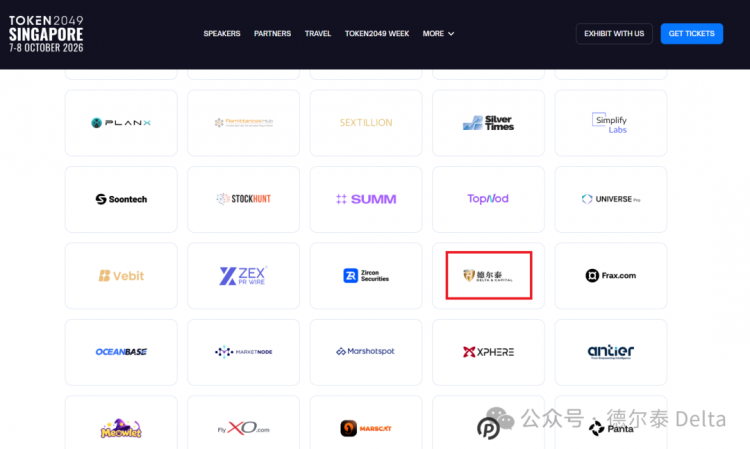Open the StockHunt partner logo card
This screenshot has width=750, height=449.
[243, 199]
